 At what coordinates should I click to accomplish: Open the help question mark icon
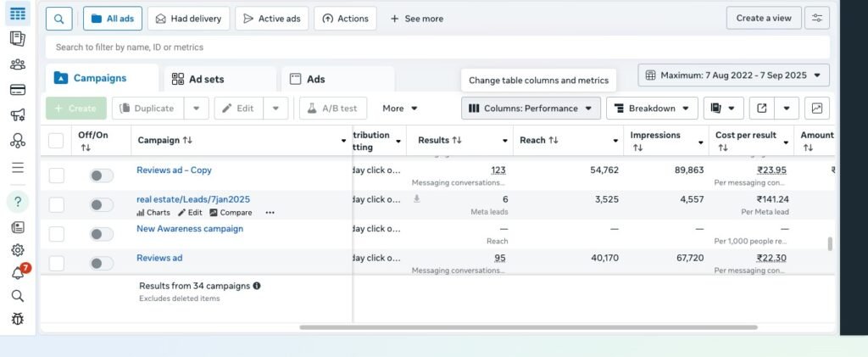click(17, 201)
